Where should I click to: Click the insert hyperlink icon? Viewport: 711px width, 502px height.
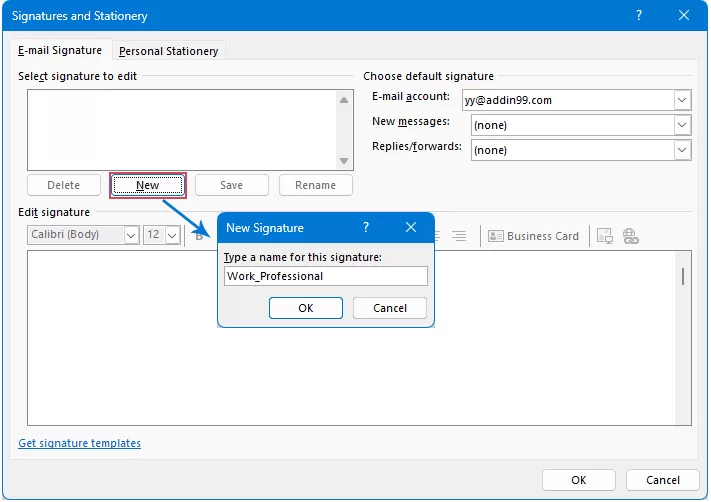(x=630, y=236)
